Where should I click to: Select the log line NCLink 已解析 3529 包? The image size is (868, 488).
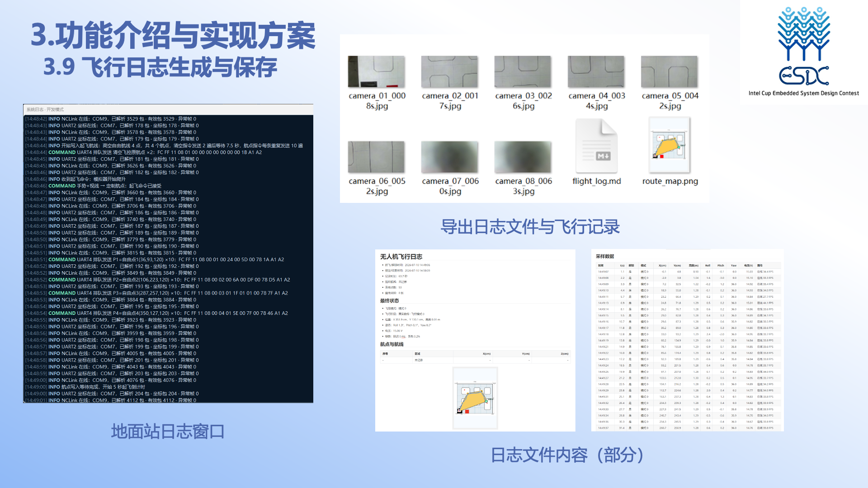pyautogui.click(x=111, y=119)
